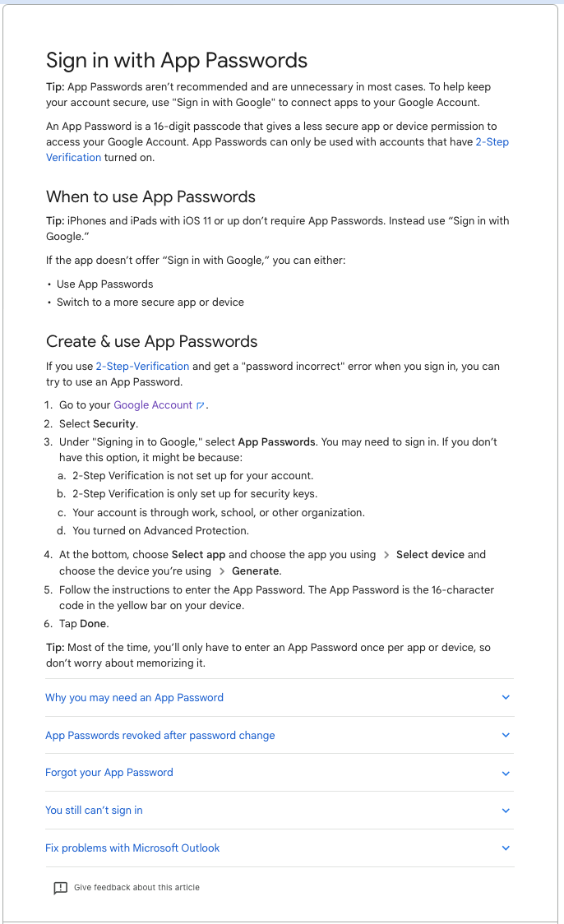Open the You still can't sign in section title
Screen dimensions: 564x924
[94, 811]
